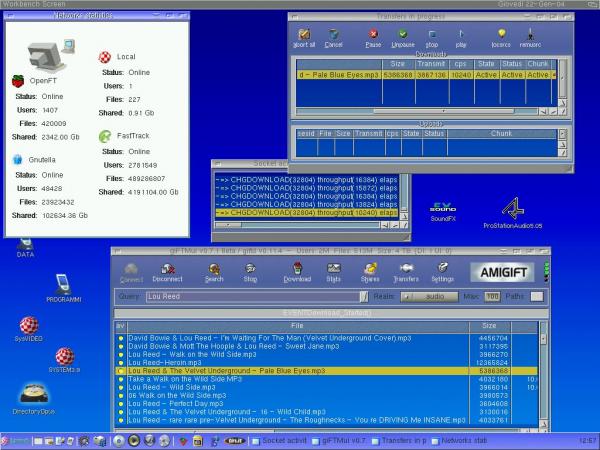The image size is (600, 450).
Task: Click the remsrc icon in Transfers window
Action: click(x=530, y=38)
